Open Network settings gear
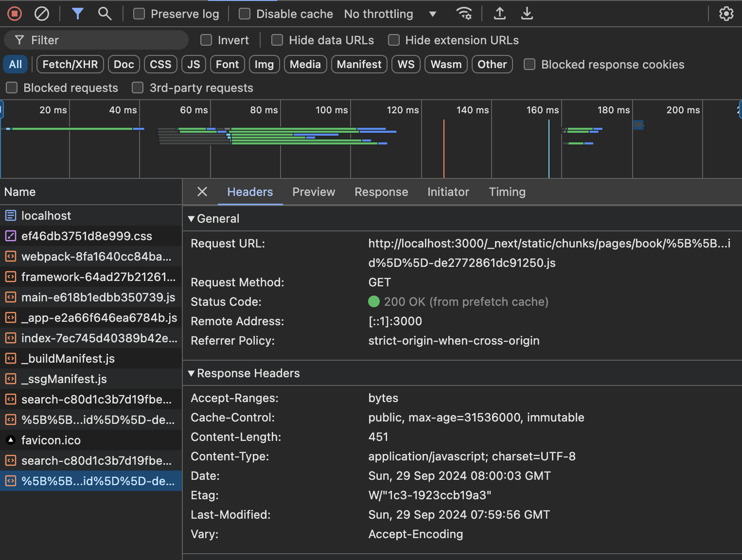Image resolution: width=742 pixels, height=560 pixels. tap(726, 14)
